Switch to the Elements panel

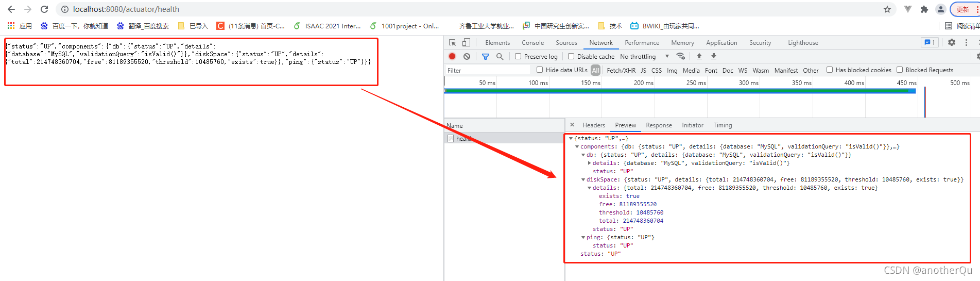coord(497,43)
